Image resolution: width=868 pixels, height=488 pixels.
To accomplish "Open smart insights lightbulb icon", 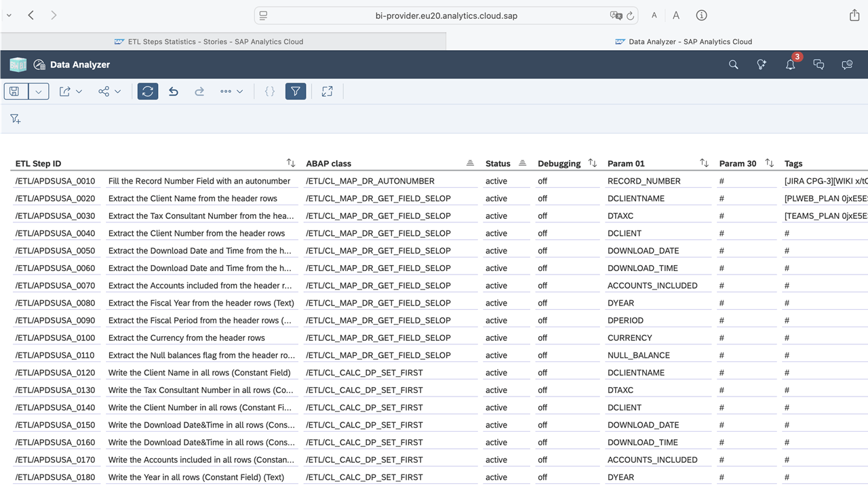I will 762,64.
